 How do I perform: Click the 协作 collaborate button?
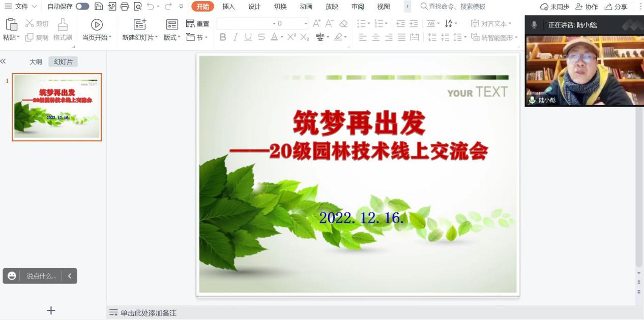(x=587, y=7)
